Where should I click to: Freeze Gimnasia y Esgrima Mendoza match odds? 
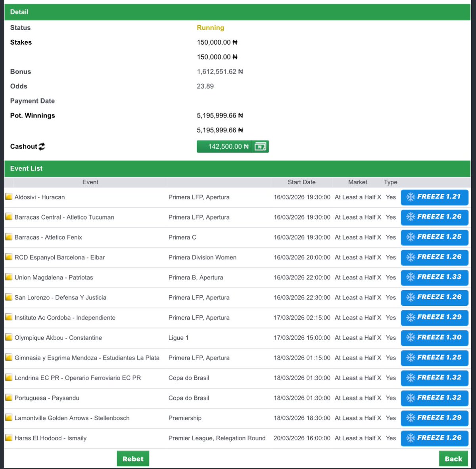click(x=434, y=358)
